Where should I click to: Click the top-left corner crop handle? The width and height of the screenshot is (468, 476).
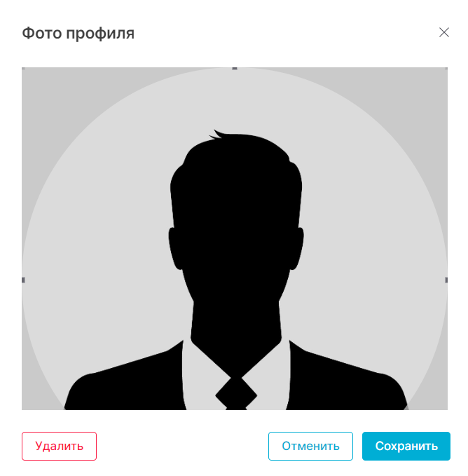pos(23,69)
